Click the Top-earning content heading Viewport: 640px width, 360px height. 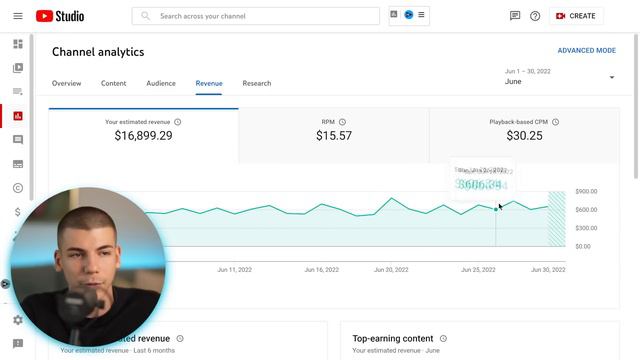(393, 338)
